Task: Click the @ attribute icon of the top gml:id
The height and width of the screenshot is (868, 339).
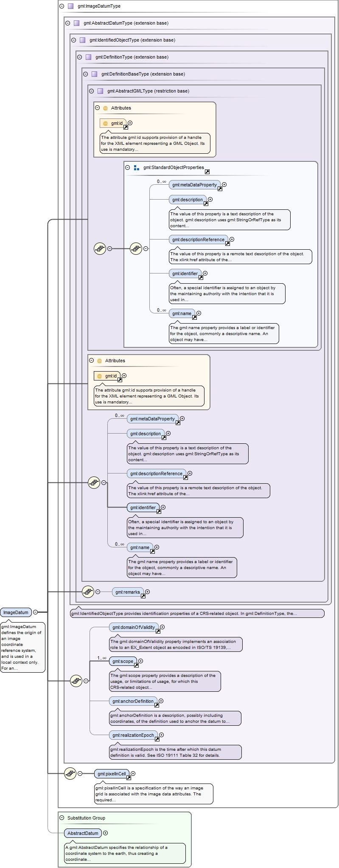Action: 106,123
